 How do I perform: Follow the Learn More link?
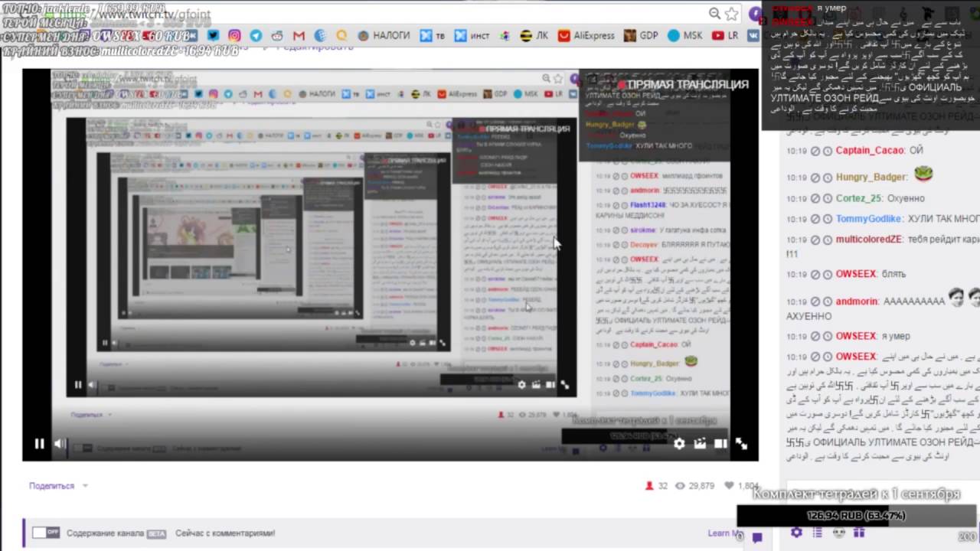[724, 533]
